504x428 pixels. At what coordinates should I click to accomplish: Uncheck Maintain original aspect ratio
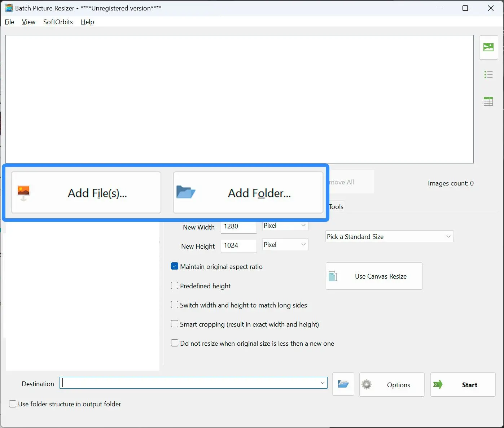[x=175, y=266]
